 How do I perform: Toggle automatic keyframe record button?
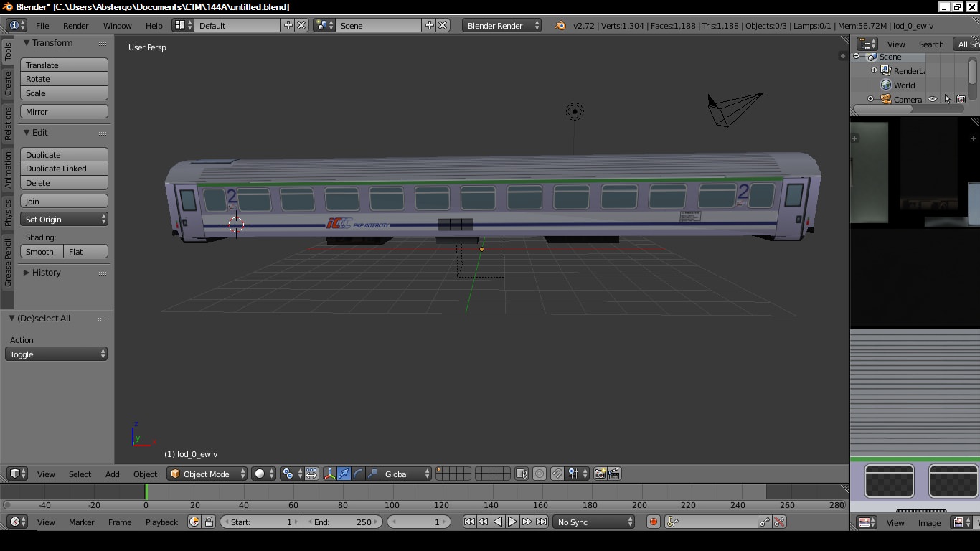pyautogui.click(x=653, y=522)
